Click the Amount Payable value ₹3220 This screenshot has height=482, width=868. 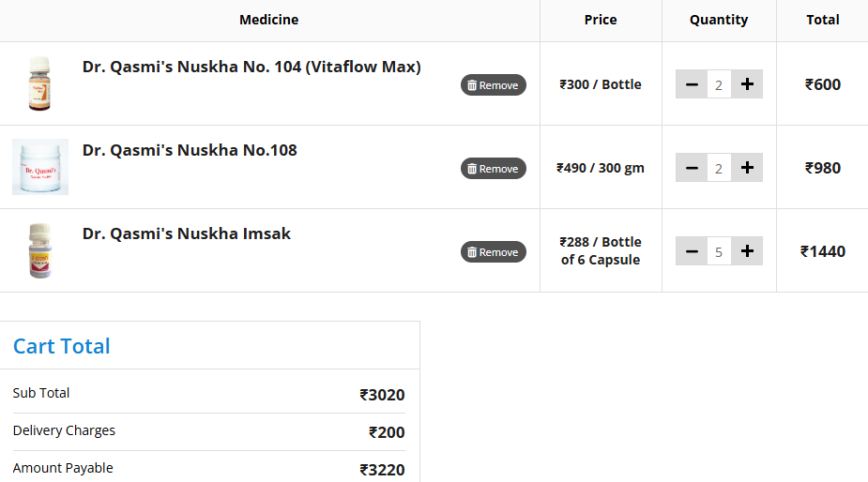[383, 470]
